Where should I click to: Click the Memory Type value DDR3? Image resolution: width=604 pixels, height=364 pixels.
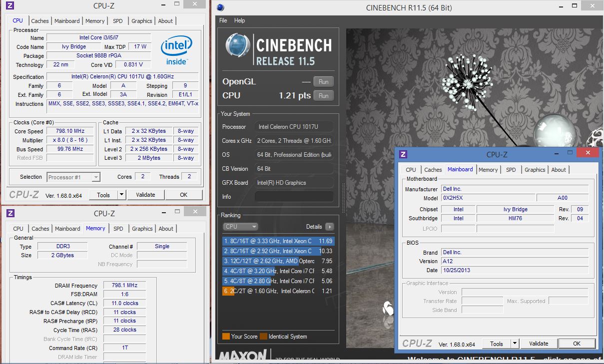tap(62, 246)
